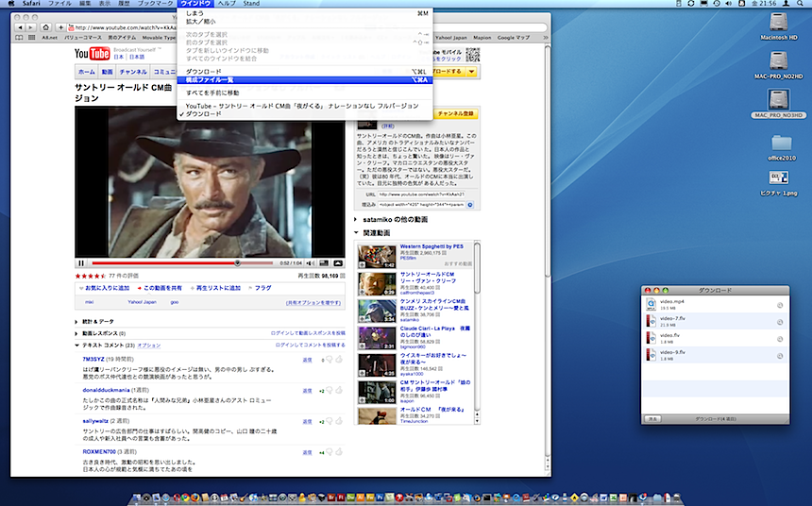Image resolution: width=812 pixels, height=506 pixels.
Task: Toggle the video player size icon
Action: point(324,263)
